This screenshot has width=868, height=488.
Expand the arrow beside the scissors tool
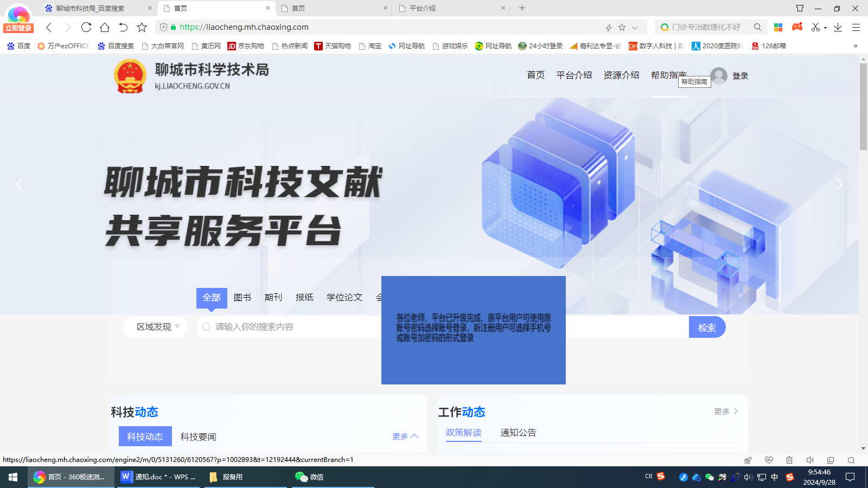pos(825,28)
